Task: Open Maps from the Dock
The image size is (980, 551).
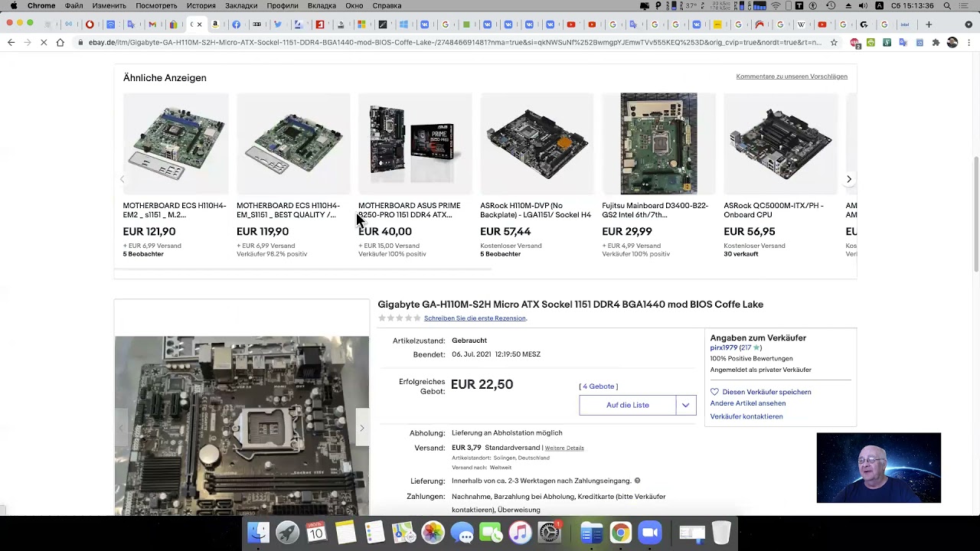Action: (403, 532)
